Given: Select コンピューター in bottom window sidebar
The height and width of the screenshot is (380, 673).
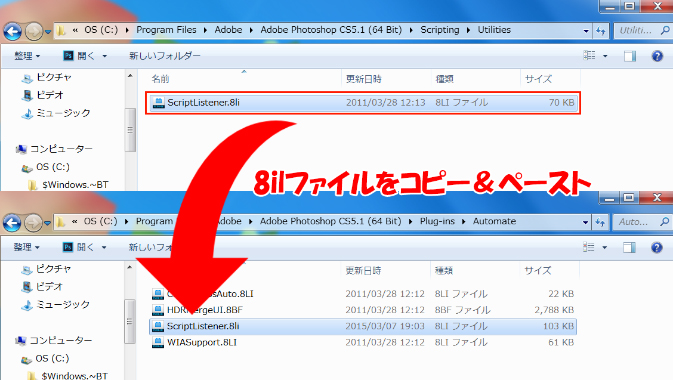Looking at the screenshot, I should (x=54, y=340).
